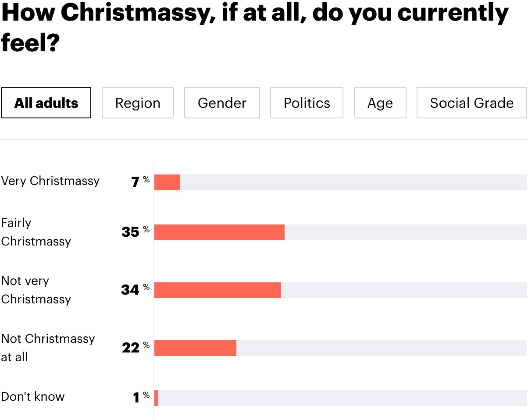Click the Fairly Christmassy row label
This screenshot has height=420, width=528.
point(35,232)
